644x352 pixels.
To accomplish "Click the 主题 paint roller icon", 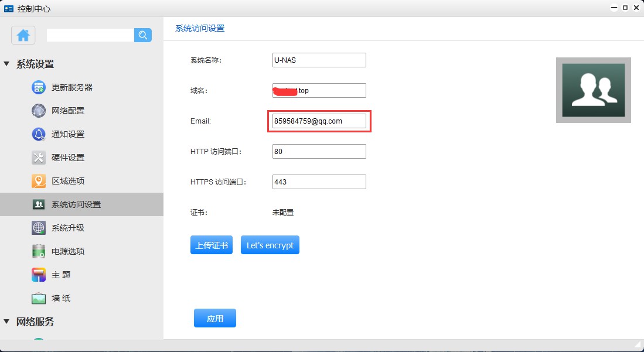I will (39, 275).
